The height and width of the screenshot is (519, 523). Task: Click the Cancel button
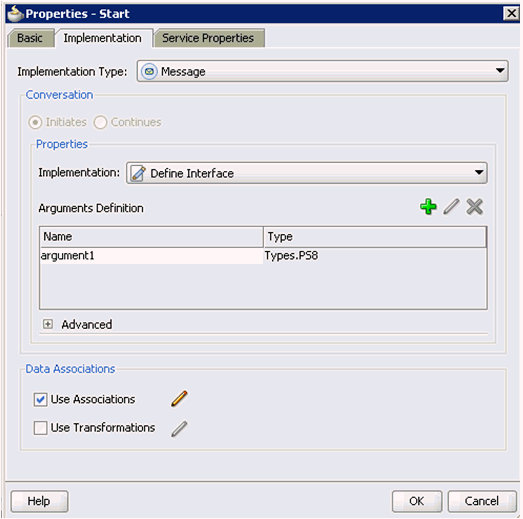coord(482,501)
